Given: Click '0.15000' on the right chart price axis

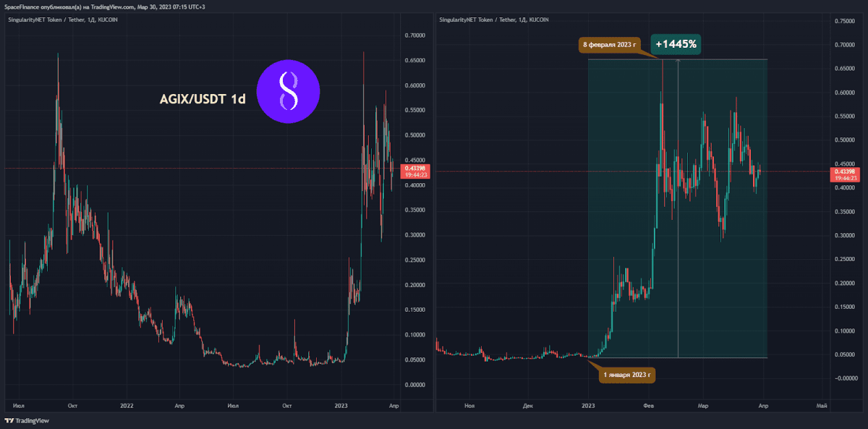Looking at the screenshot, I should coord(845,307).
